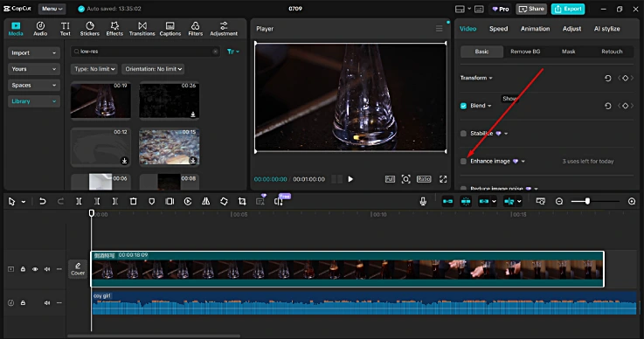Click the Zoom in timeline icon
This screenshot has height=339, width=644.
click(632, 201)
